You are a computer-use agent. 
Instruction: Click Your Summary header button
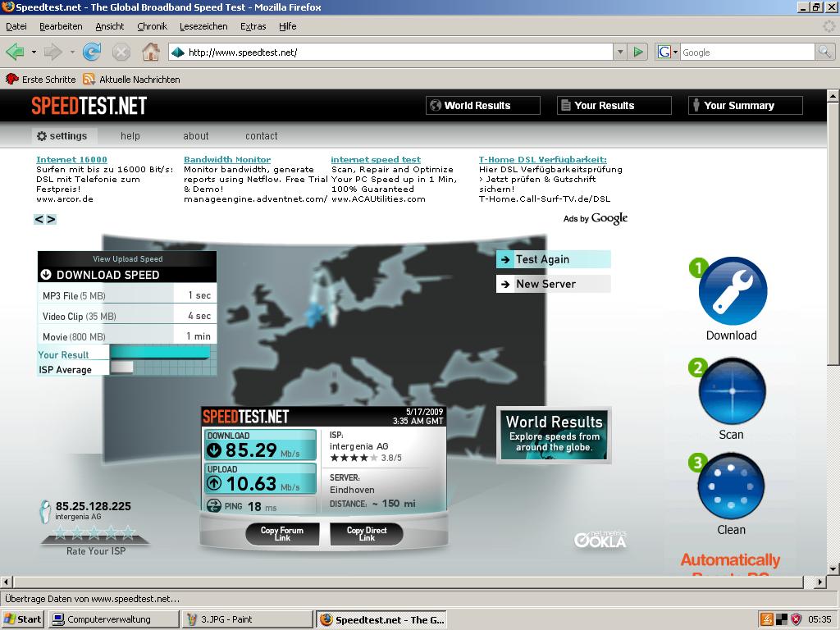point(745,106)
